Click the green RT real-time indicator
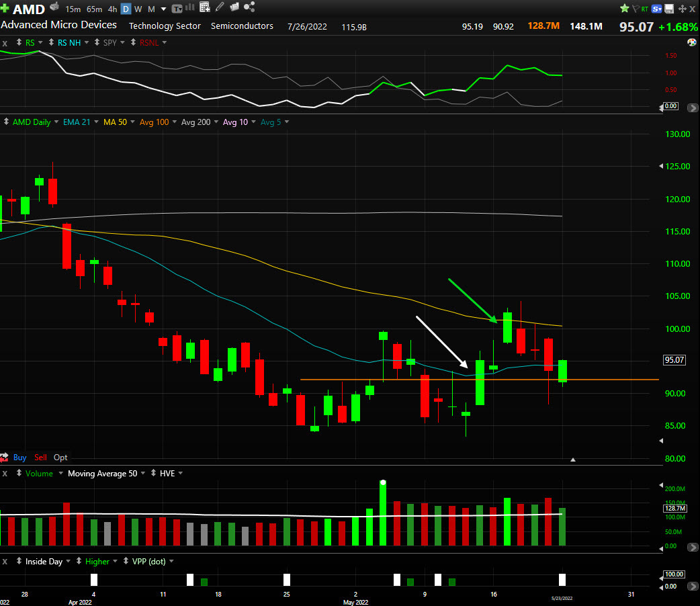The width and height of the screenshot is (700, 606). coord(645,9)
